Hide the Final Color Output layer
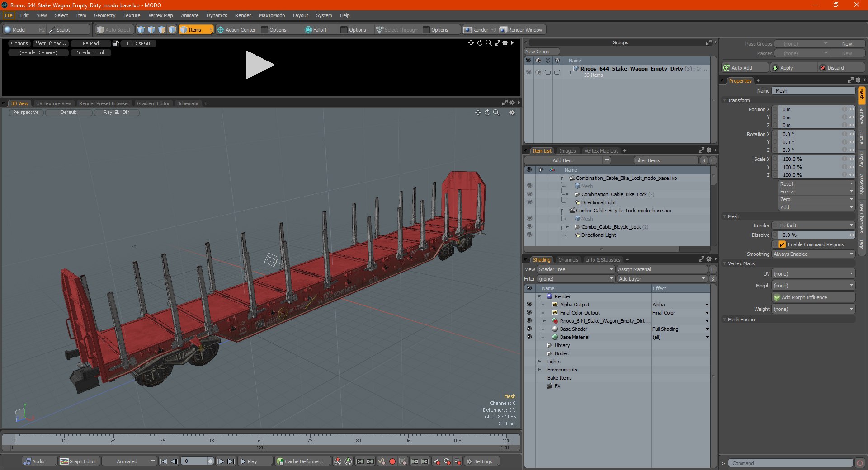Screen dimensions: 868x470 click(529, 313)
